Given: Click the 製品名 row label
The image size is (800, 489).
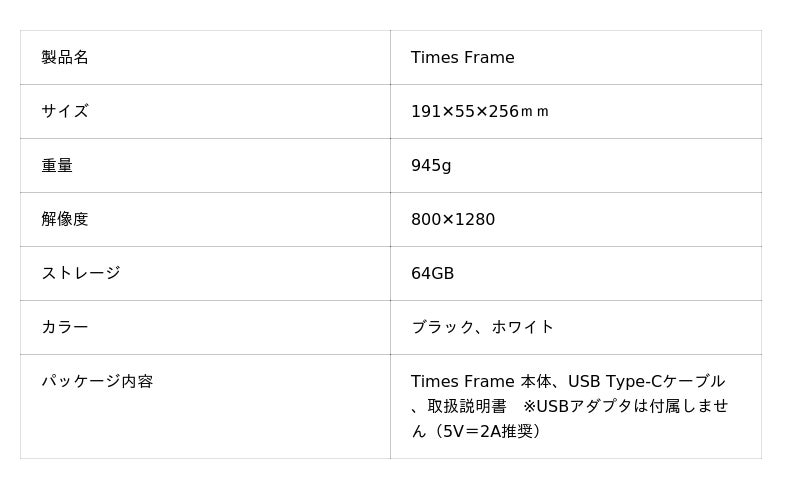Looking at the screenshot, I should point(65,58).
